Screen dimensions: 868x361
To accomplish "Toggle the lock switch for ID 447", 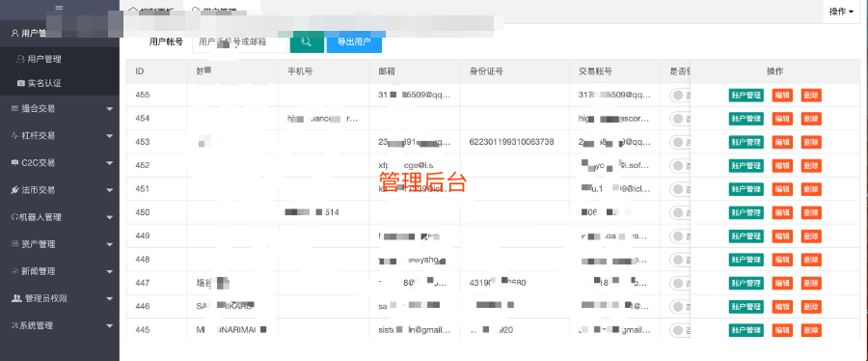I will tap(680, 283).
